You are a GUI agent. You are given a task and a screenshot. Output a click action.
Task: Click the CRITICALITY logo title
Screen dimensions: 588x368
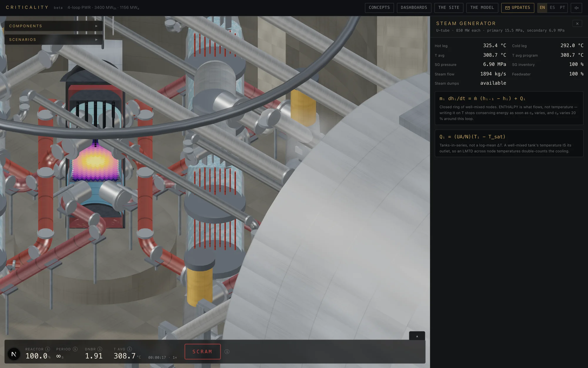27,7
